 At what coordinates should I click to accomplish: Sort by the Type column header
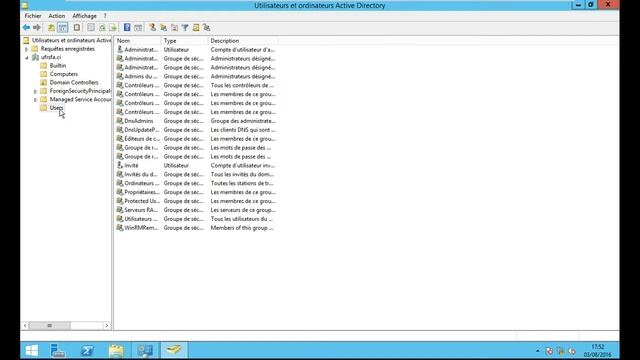tap(184, 41)
